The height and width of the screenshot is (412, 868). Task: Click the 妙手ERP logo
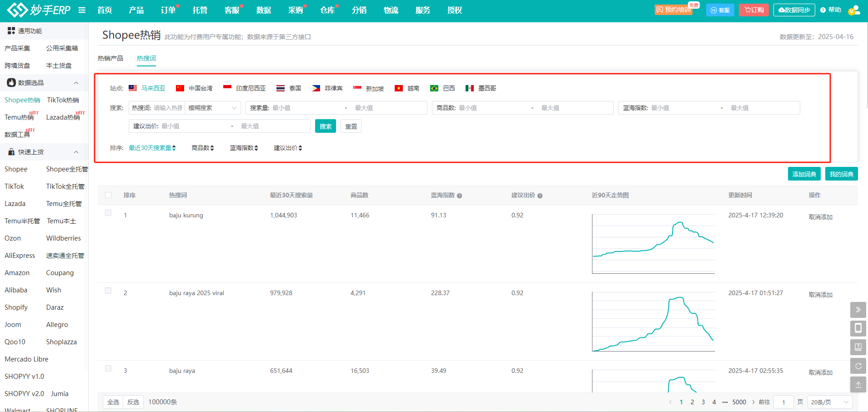[39, 10]
